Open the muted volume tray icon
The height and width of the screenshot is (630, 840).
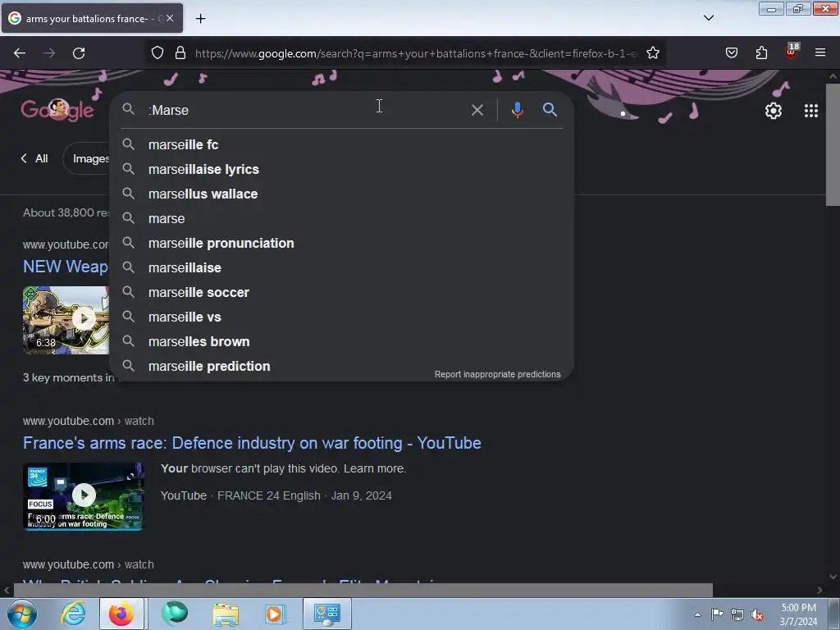(757, 615)
